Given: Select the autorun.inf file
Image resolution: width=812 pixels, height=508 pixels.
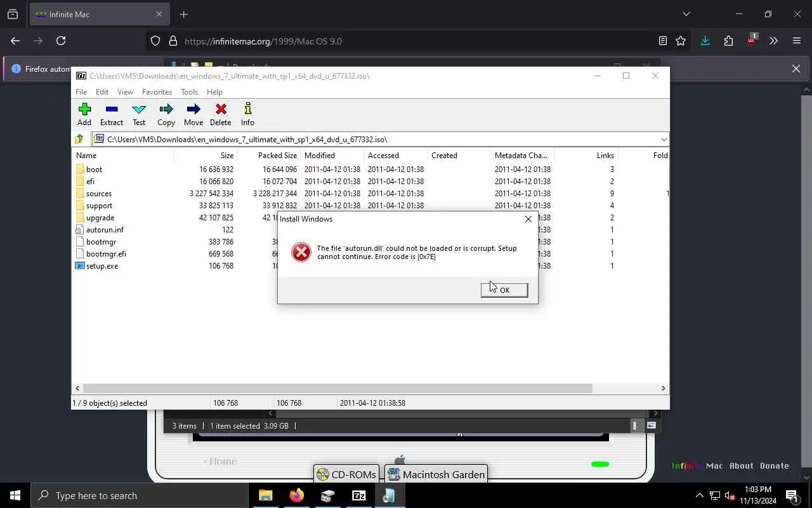Looking at the screenshot, I should point(105,230).
